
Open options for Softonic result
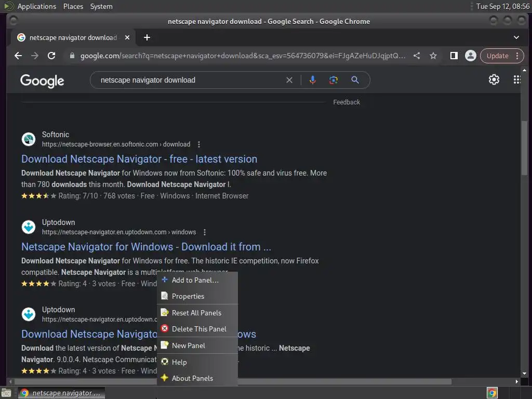199,144
